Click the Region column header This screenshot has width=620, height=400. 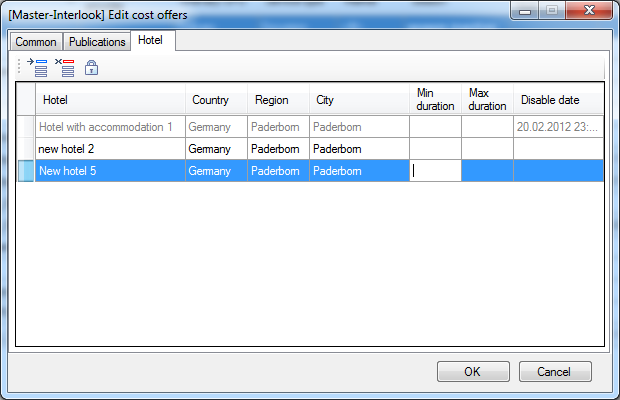tap(277, 100)
